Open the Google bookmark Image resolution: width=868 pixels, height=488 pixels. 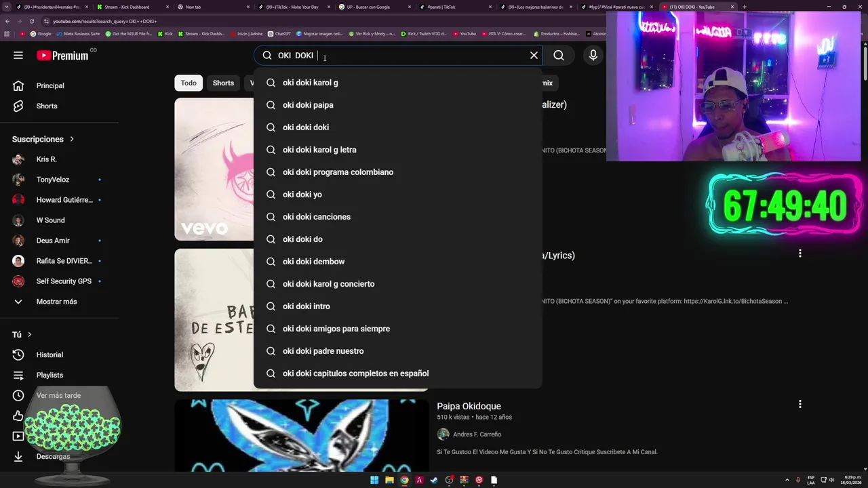(x=41, y=33)
